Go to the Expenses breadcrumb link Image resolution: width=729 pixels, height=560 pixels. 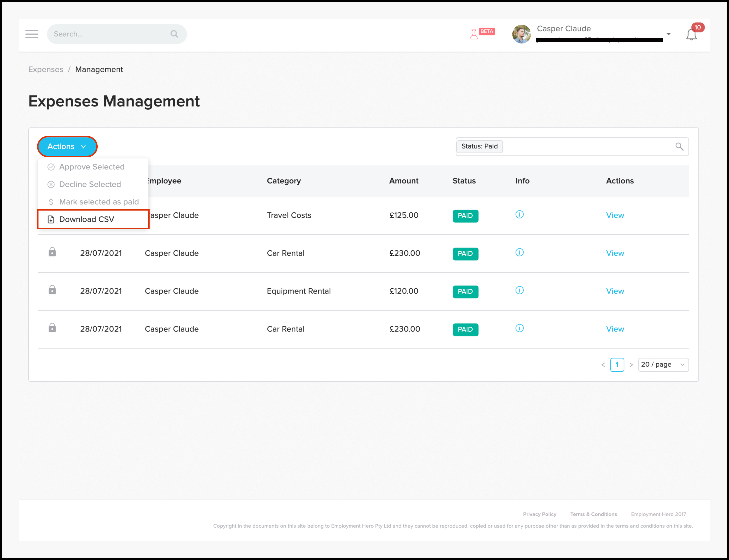(46, 69)
